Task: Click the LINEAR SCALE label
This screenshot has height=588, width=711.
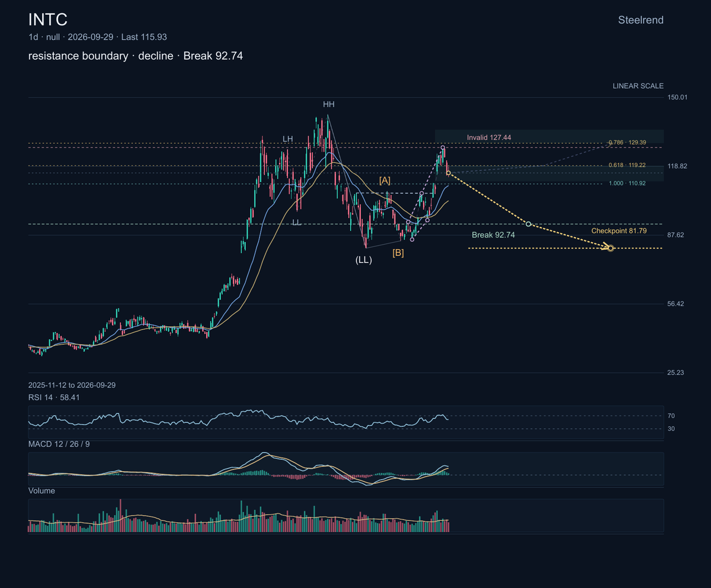Action: [638, 86]
